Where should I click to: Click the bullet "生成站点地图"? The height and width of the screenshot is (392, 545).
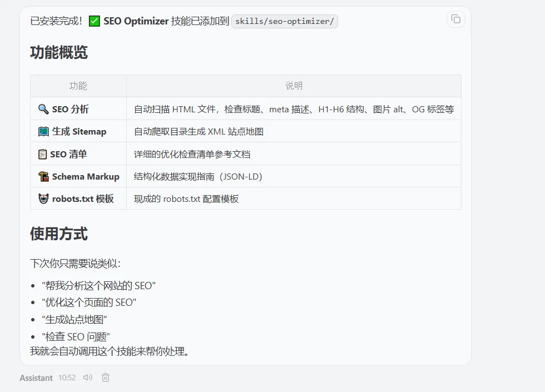pyautogui.click(x=74, y=319)
